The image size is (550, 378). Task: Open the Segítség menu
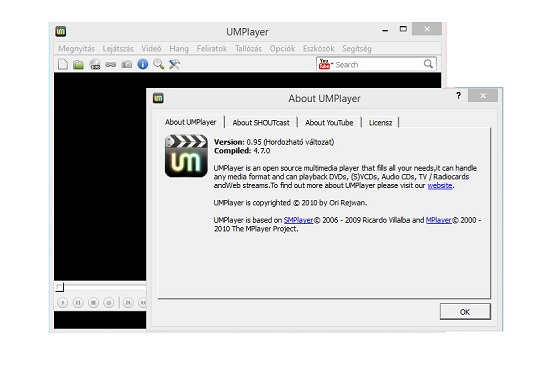[x=357, y=48]
